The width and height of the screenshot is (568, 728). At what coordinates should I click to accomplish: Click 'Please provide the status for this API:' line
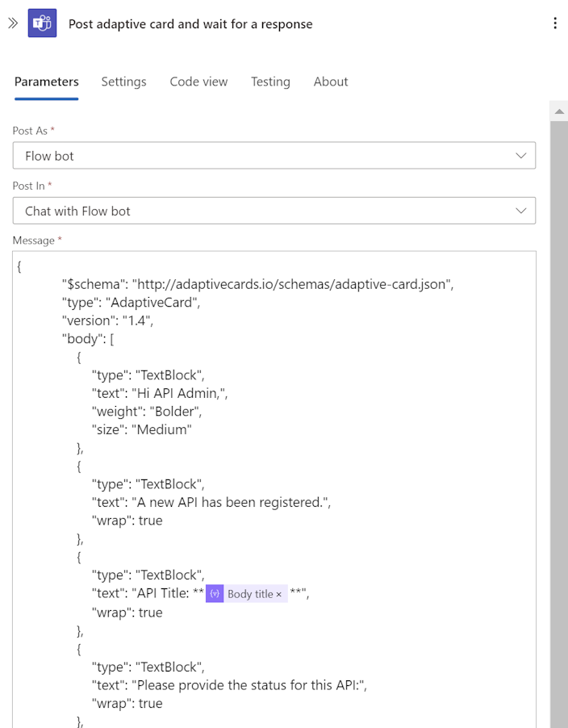[229, 685]
